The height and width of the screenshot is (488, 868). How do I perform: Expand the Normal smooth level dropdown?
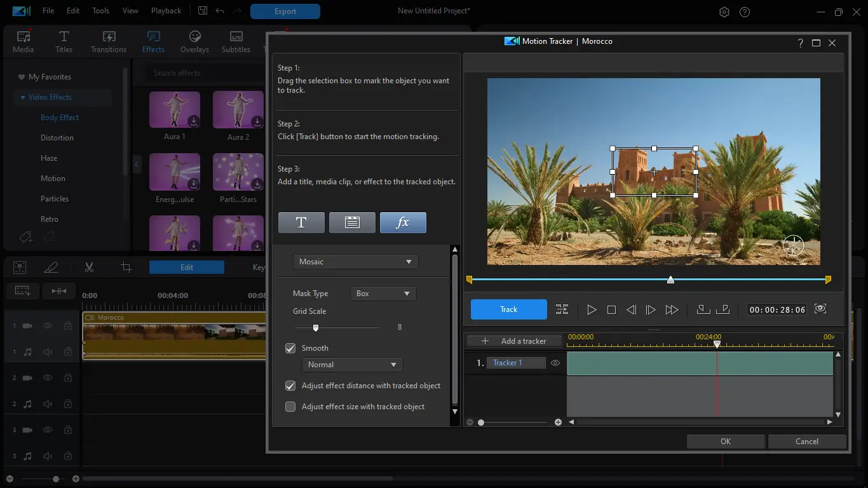[352, 365]
